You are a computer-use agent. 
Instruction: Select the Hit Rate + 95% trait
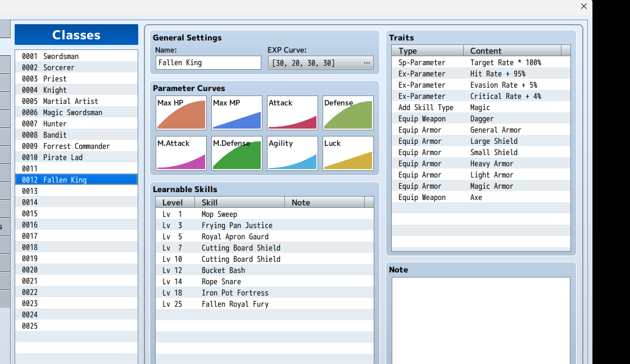pos(481,74)
